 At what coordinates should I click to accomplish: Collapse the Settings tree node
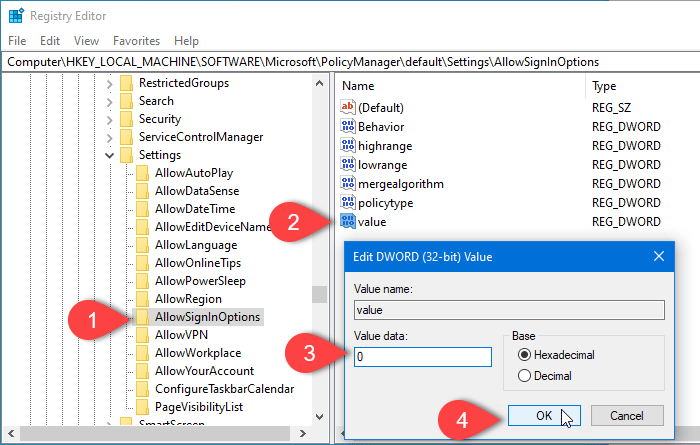(109, 156)
